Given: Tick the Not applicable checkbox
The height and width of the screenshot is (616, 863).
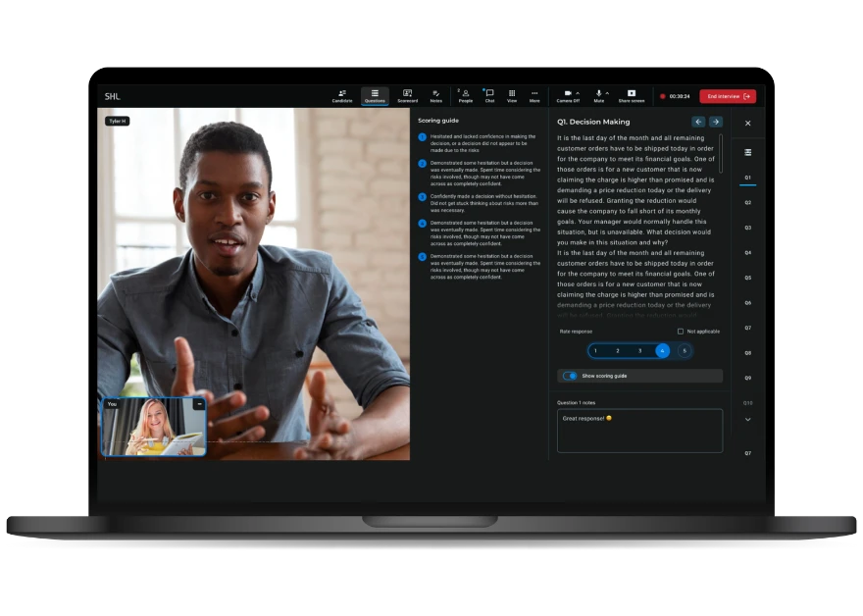Looking at the screenshot, I should [x=681, y=332].
